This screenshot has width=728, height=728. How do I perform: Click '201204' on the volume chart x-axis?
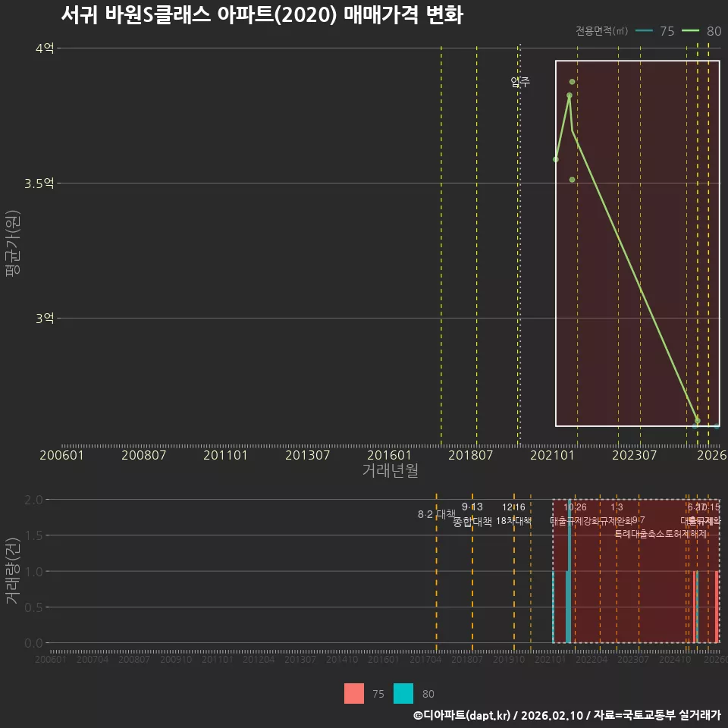click(259, 659)
